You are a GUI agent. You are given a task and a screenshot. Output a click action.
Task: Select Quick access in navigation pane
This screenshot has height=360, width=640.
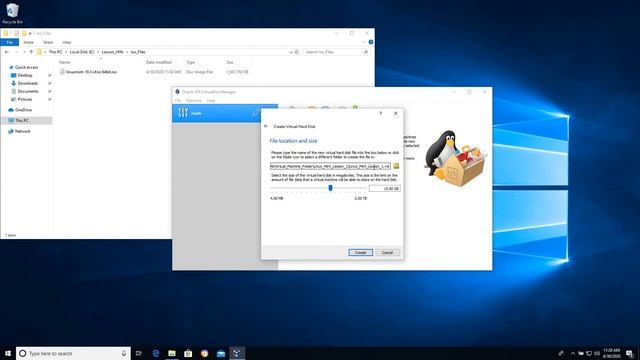[x=26, y=67]
